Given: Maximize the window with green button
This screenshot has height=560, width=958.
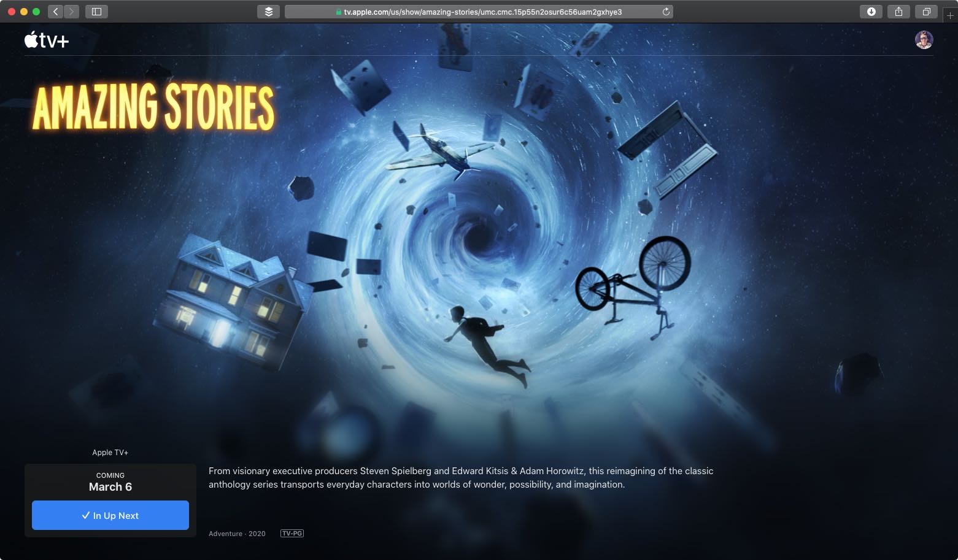Looking at the screenshot, I should coord(36,12).
